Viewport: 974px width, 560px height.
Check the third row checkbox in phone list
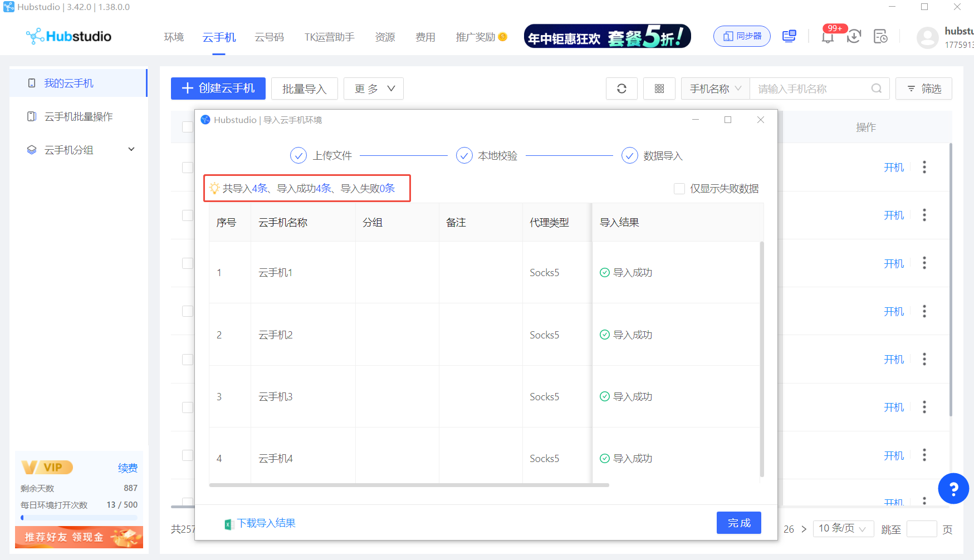(188, 263)
